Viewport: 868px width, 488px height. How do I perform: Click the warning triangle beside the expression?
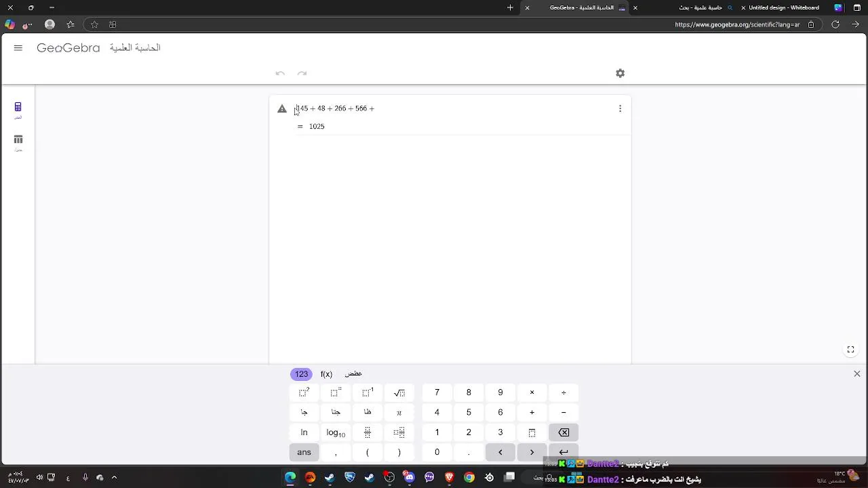(x=282, y=108)
